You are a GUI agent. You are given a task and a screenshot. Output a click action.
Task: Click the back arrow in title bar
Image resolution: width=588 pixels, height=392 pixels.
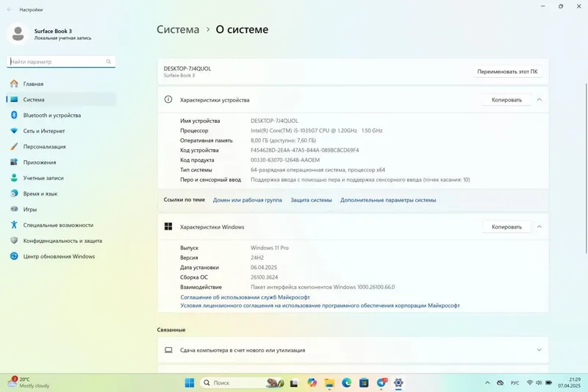coord(10,10)
